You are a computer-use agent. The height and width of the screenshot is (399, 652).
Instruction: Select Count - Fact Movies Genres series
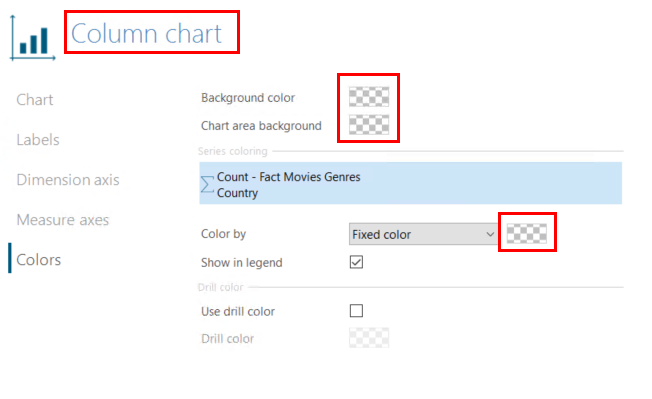[410, 183]
